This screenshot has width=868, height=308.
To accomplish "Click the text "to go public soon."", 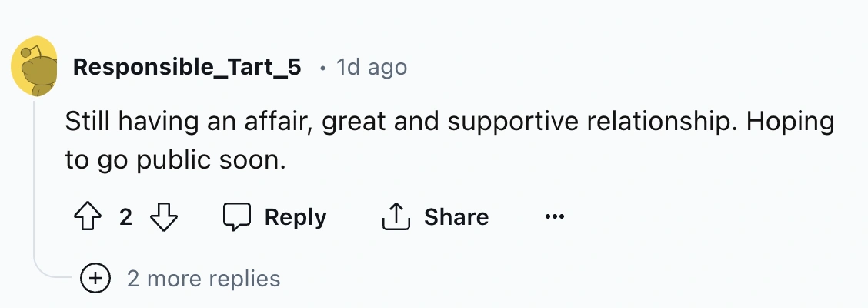I will (x=175, y=162).
